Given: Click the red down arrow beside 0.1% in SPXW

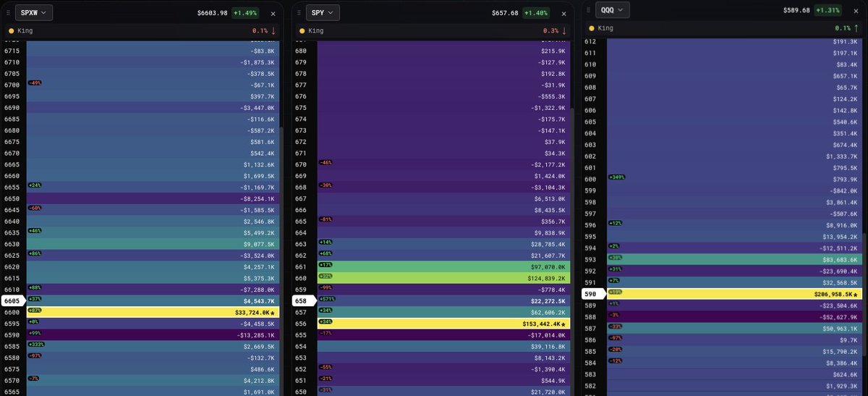Looking at the screenshot, I should tap(273, 31).
